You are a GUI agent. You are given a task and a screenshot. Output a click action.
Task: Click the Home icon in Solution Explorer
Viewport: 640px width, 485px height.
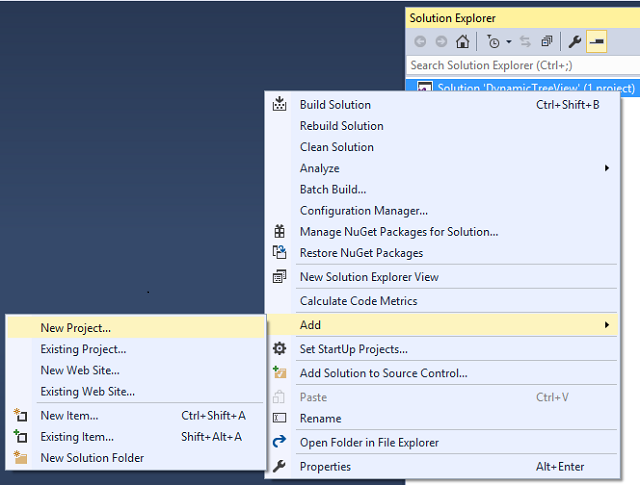coord(462,42)
